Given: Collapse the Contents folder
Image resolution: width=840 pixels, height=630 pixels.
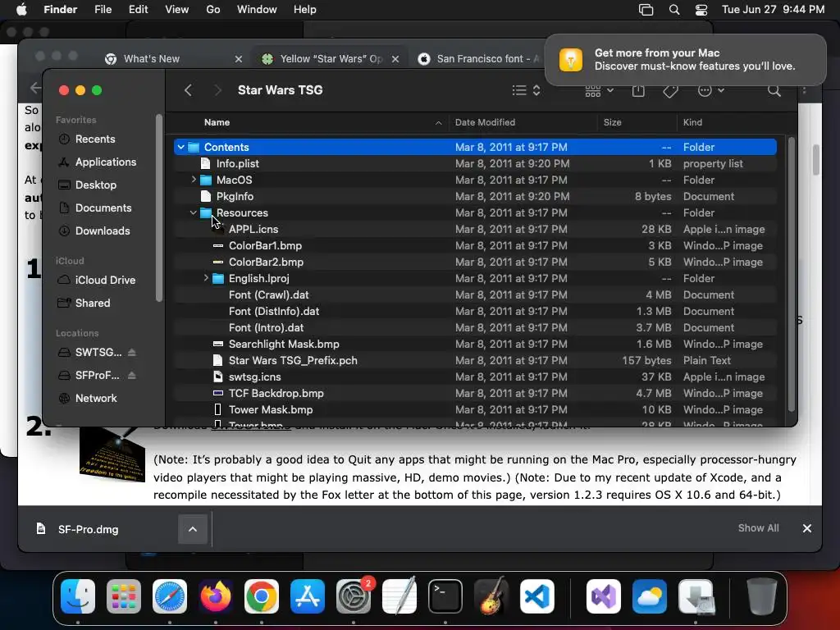Looking at the screenshot, I should tap(181, 147).
